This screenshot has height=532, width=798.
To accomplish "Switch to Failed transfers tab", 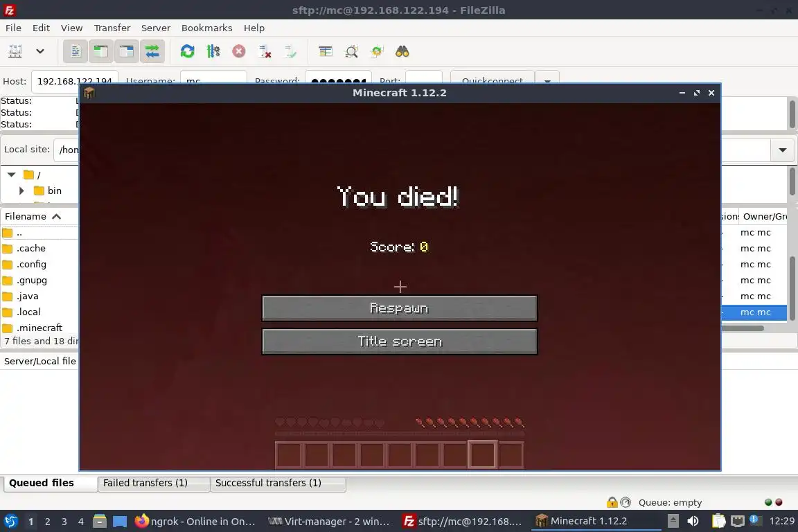I will coord(154,483).
